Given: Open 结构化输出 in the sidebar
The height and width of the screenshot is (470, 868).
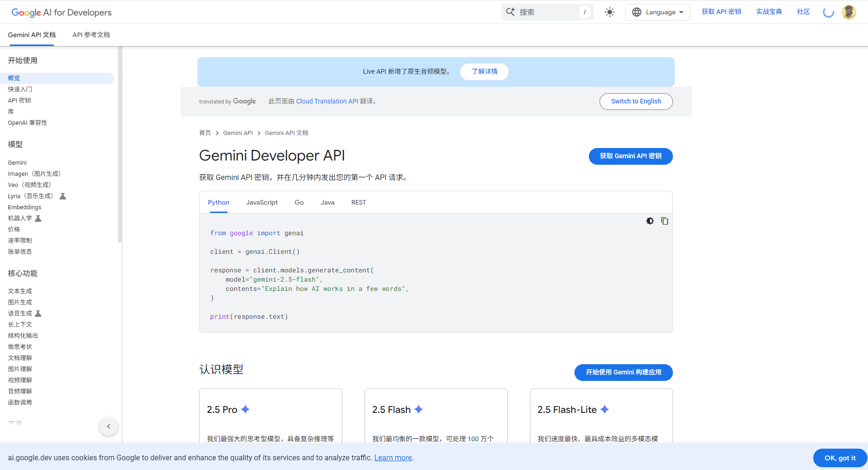Looking at the screenshot, I should click(23, 336).
